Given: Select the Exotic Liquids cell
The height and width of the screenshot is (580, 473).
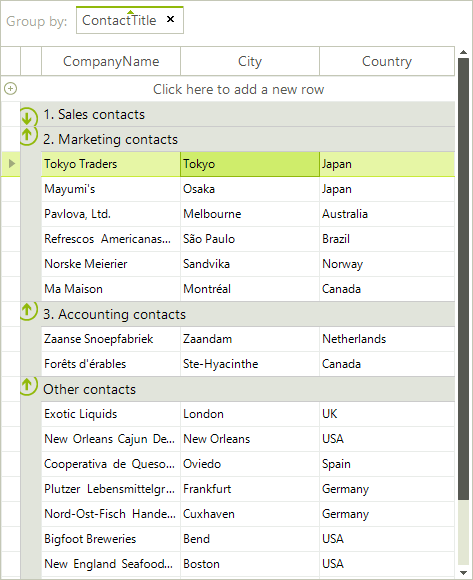Looking at the screenshot, I should click(x=111, y=414).
